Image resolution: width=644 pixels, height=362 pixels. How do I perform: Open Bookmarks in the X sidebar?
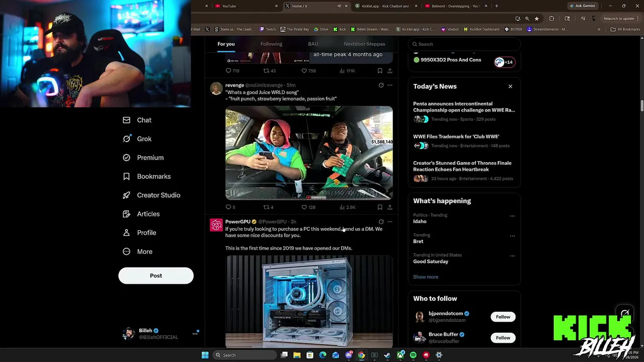point(147,176)
